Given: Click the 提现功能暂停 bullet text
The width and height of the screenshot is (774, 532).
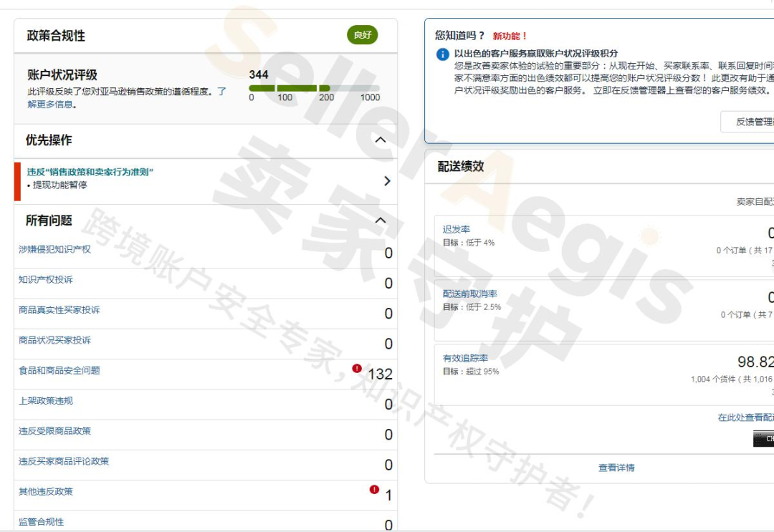Looking at the screenshot, I should tap(59, 185).
